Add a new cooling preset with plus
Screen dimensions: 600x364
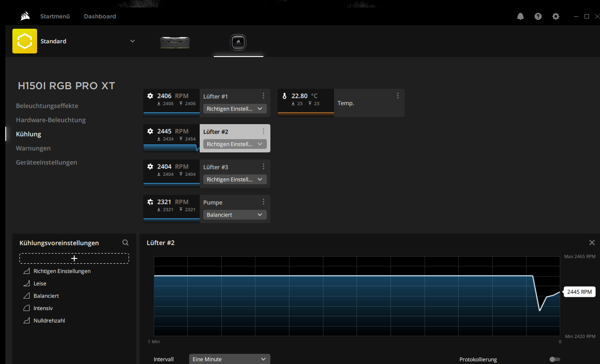(74, 258)
